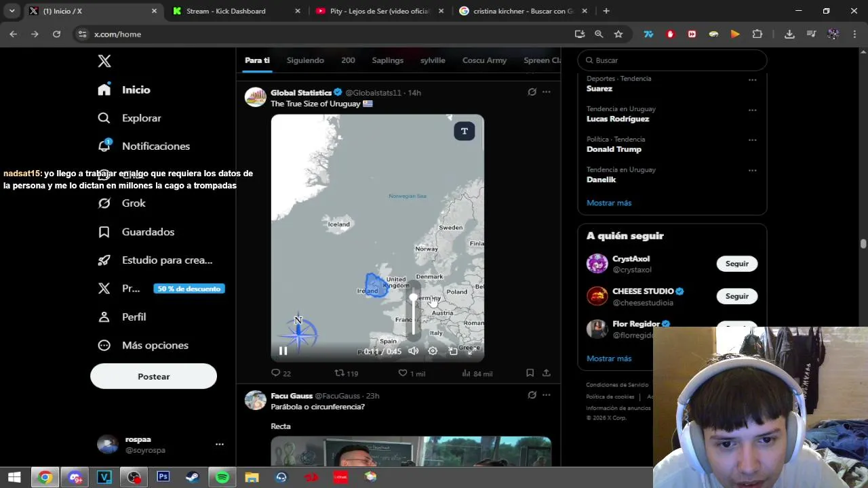Switch to the 200 list tab

pos(348,60)
